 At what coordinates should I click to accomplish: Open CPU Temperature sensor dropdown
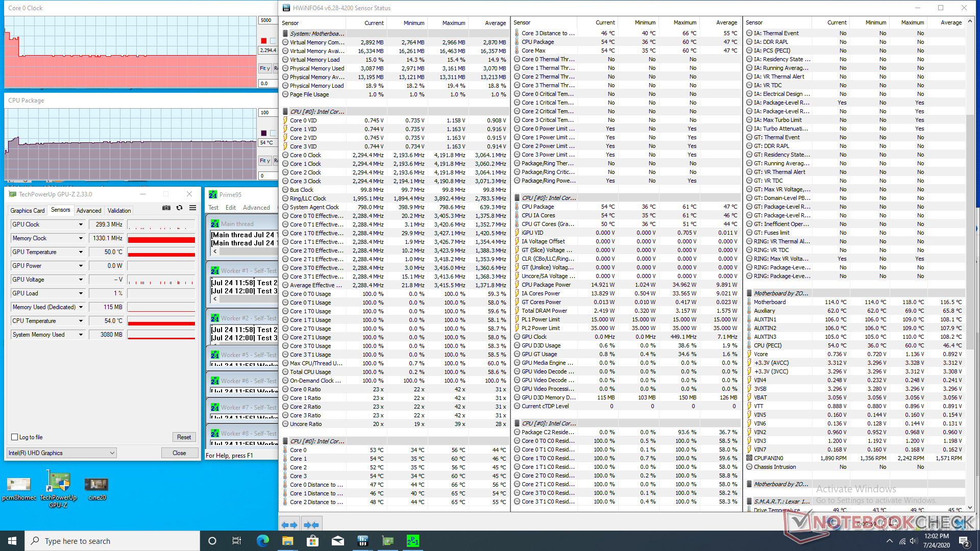(81, 321)
